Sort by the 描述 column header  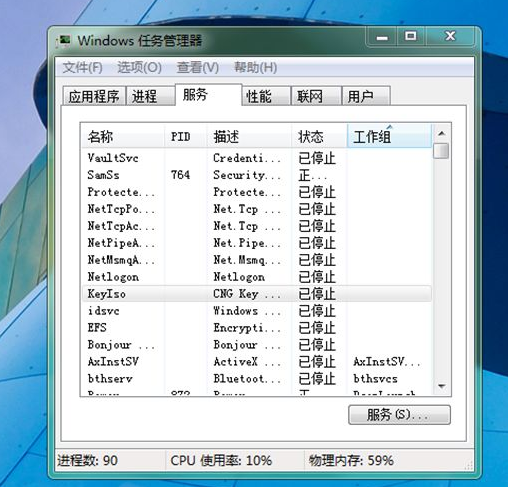coord(249,136)
